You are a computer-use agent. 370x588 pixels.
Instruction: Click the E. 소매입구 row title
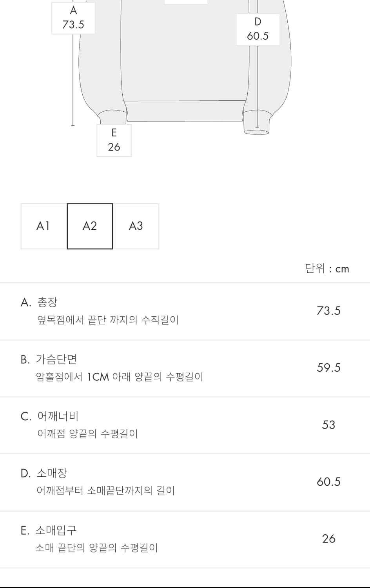(49, 530)
